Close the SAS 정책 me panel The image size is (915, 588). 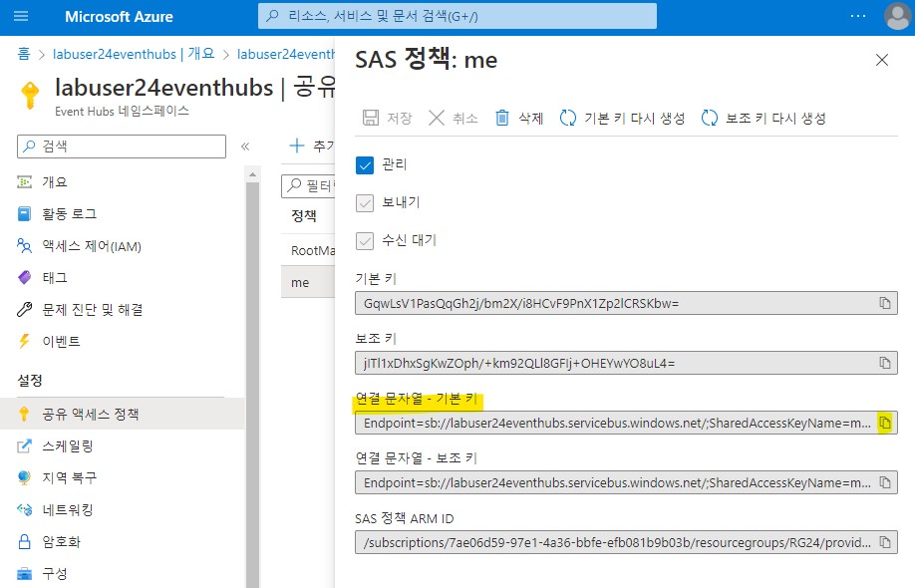coord(882,60)
